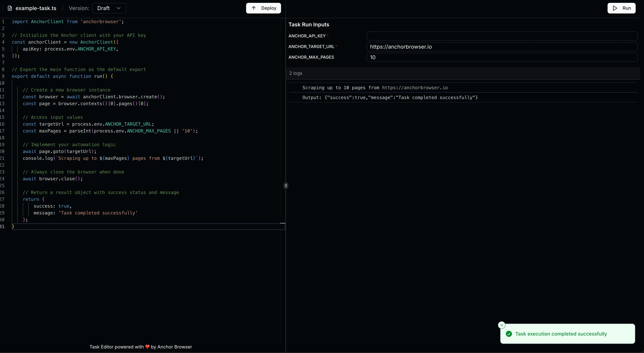Screen dimensions: 644x353
Task: Expand the 2 logs section
Action: [x=296, y=73]
